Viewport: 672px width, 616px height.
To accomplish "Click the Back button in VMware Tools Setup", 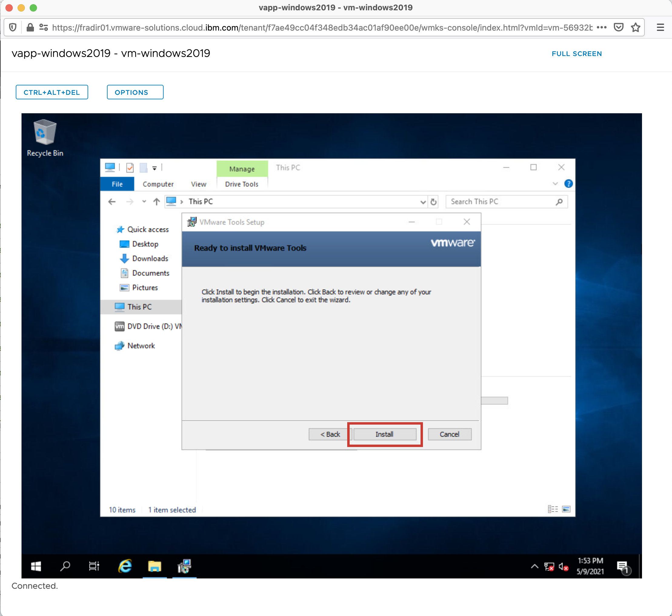I will point(330,434).
